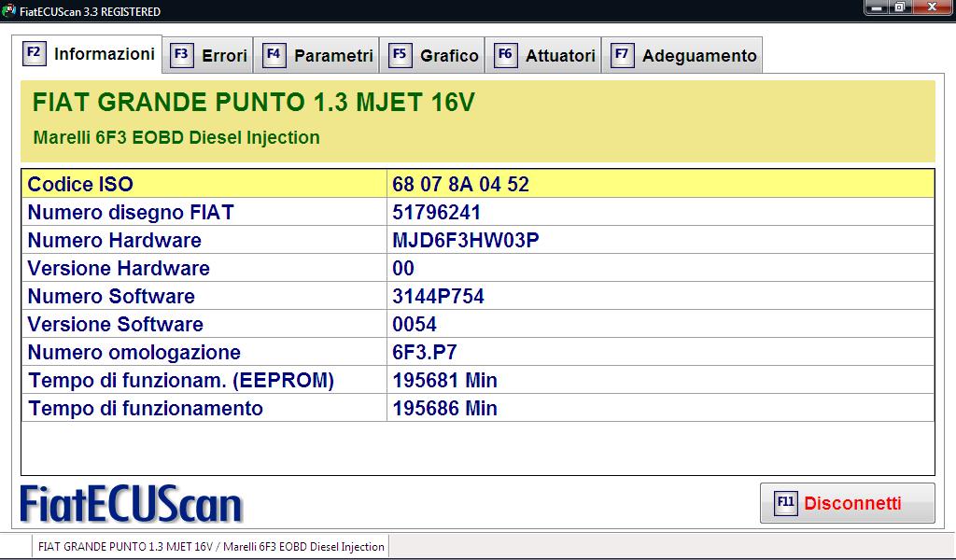The image size is (956, 560).
Task: Click the Marelli 6F3 EOBD Diesel Injection subtitle
Action: point(176,138)
